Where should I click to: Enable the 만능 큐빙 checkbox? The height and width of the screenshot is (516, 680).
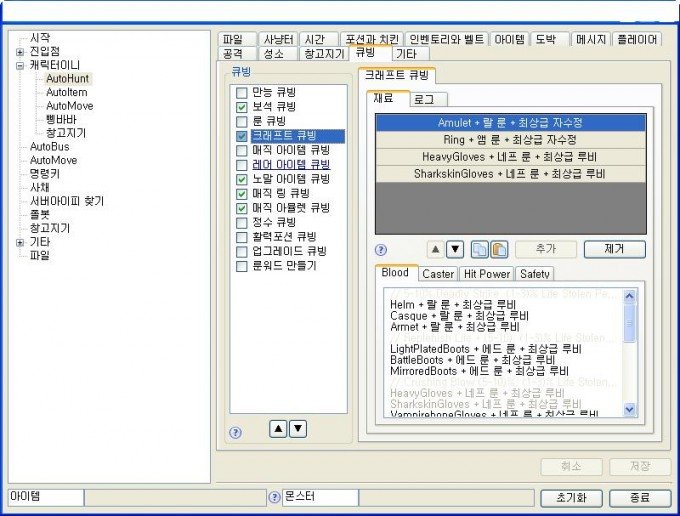pos(242,91)
